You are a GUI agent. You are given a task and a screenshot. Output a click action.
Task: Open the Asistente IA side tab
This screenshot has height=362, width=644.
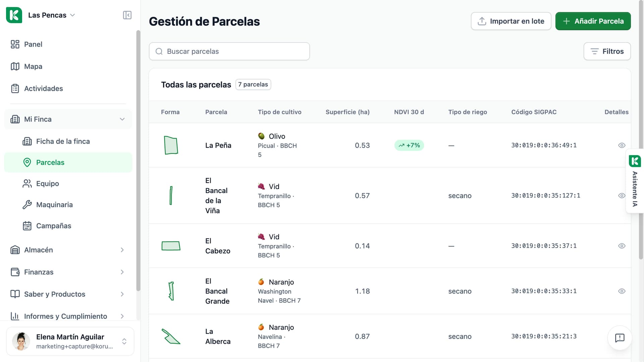635,181
